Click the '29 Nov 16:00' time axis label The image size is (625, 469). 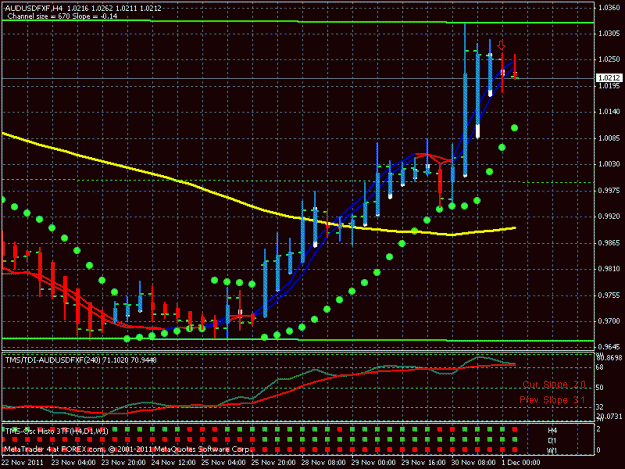423,463
